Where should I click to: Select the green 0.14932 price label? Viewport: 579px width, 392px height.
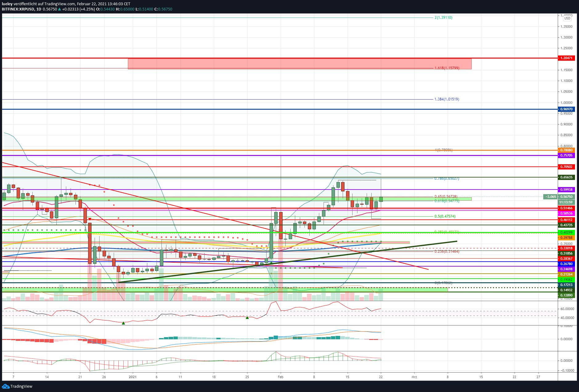coord(566,290)
